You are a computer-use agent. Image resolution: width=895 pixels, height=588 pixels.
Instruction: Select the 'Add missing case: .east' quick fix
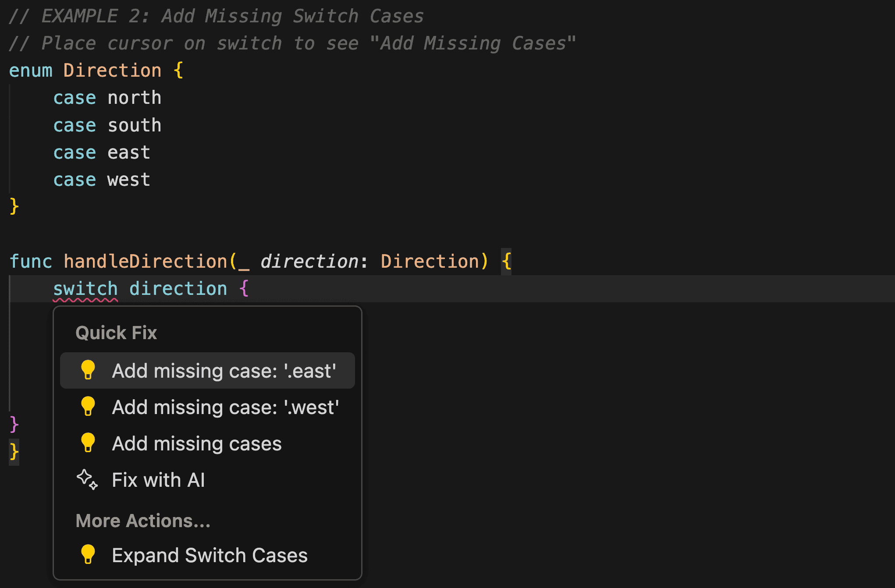point(224,370)
